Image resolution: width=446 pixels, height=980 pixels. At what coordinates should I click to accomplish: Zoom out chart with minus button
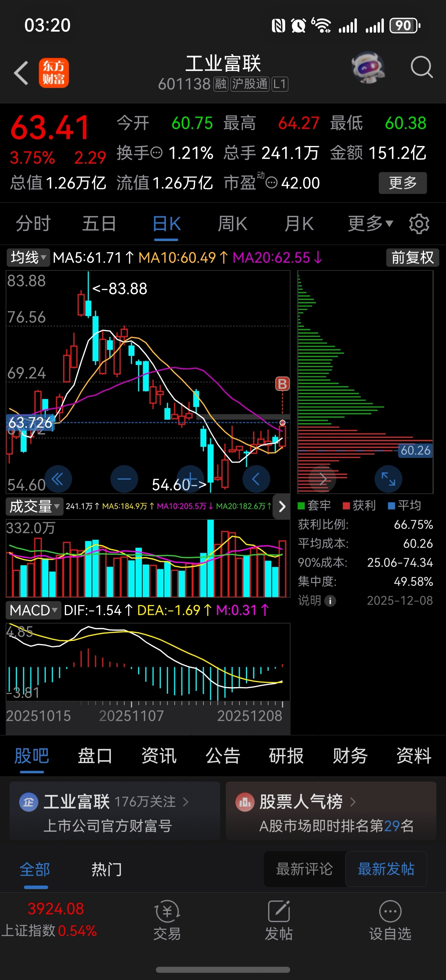(x=124, y=479)
